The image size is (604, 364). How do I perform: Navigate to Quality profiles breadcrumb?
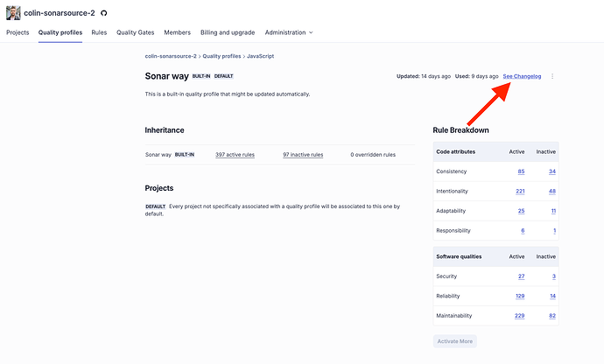(222, 56)
